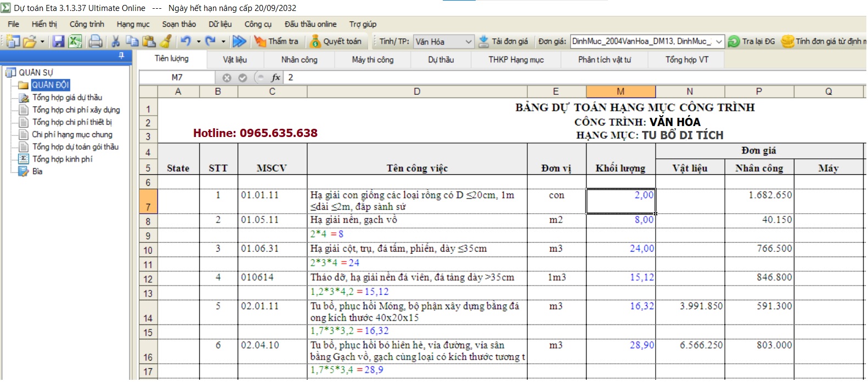Click the Thẩm tra button
The height and width of the screenshot is (382, 868).
[x=277, y=42]
